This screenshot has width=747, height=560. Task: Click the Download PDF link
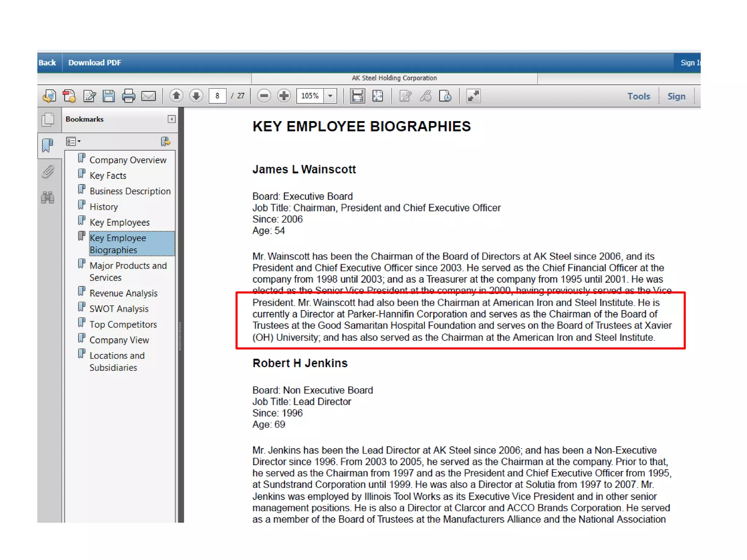94,63
